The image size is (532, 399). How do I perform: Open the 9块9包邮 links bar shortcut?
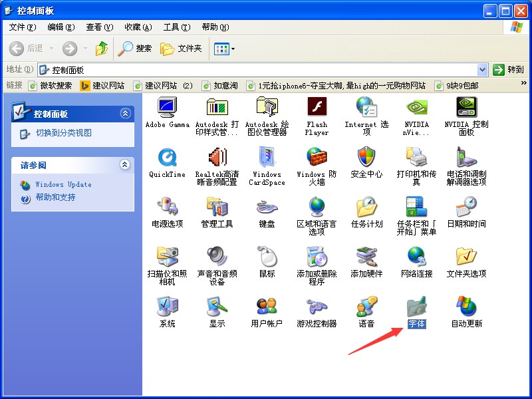click(457, 86)
